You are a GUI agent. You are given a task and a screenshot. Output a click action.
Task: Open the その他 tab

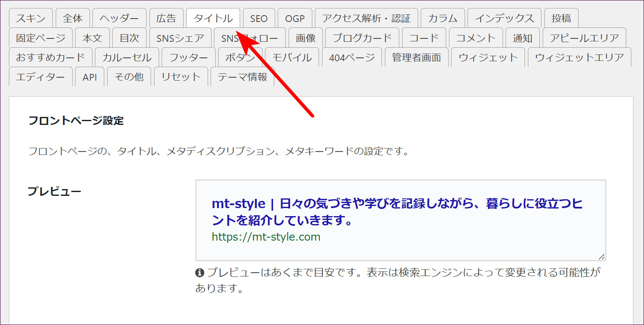click(x=129, y=77)
